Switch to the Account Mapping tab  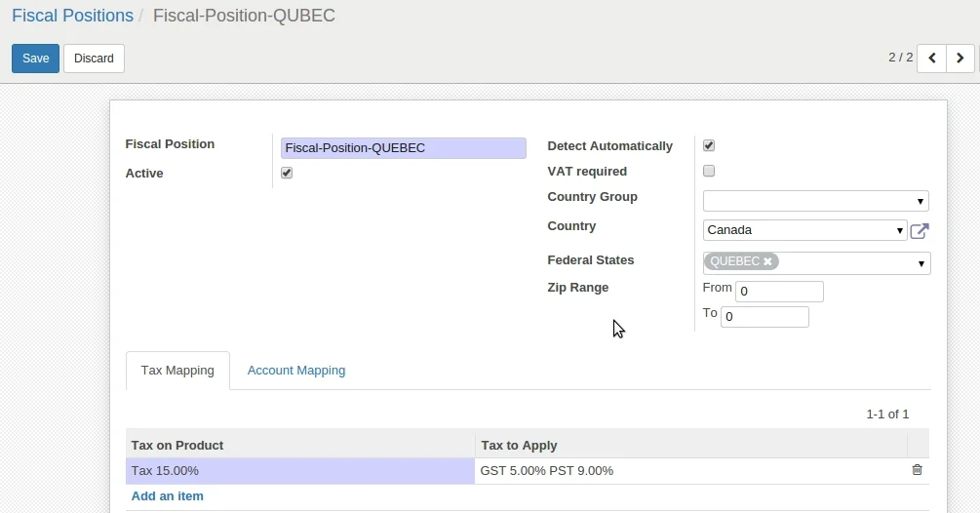click(296, 371)
